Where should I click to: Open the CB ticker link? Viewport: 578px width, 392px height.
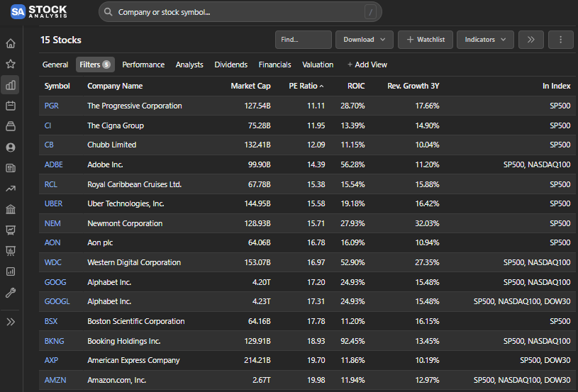pos(49,145)
